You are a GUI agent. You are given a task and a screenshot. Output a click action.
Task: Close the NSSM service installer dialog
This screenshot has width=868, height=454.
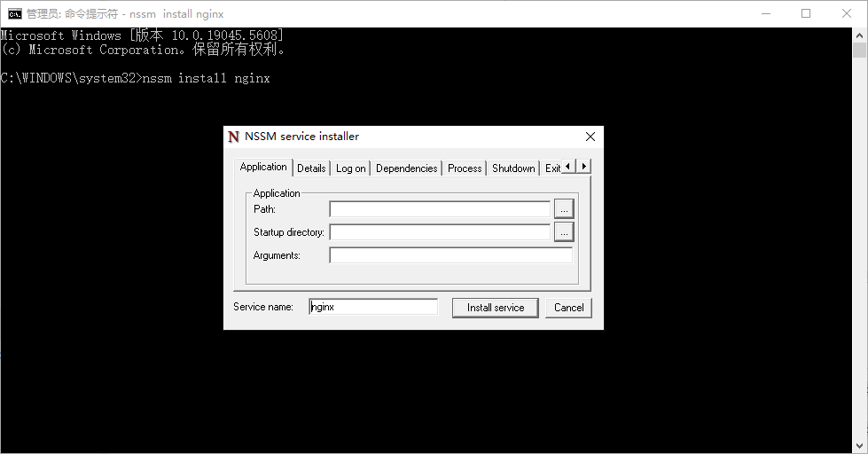(590, 137)
